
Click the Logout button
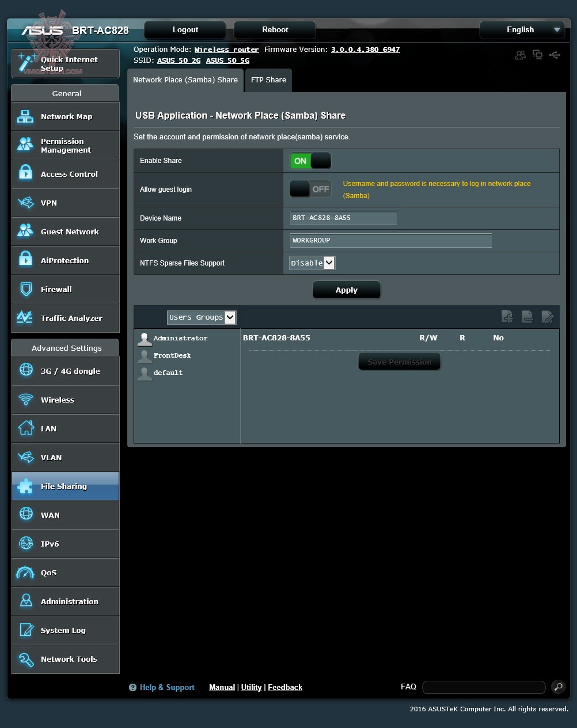[x=185, y=30]
